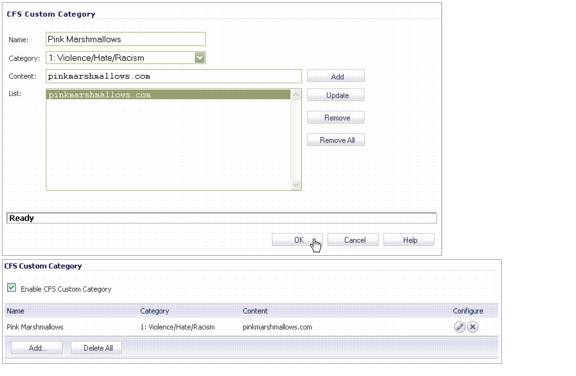The image size is (576, 376).
Task: Click the Add button beside Content
Action: pos(336,76)
